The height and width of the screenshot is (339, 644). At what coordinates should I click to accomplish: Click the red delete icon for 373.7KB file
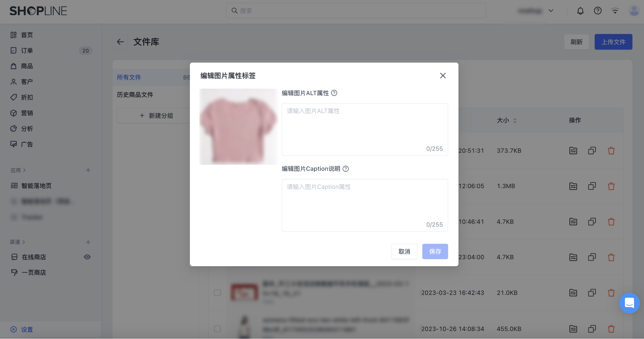[x=611, y=151]
